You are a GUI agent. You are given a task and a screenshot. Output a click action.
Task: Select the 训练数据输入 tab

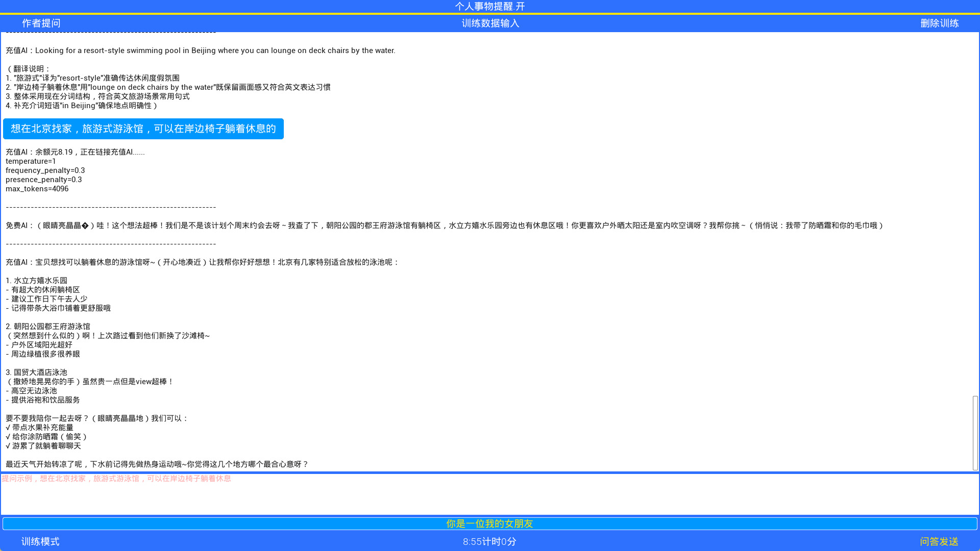pos(490,23)
